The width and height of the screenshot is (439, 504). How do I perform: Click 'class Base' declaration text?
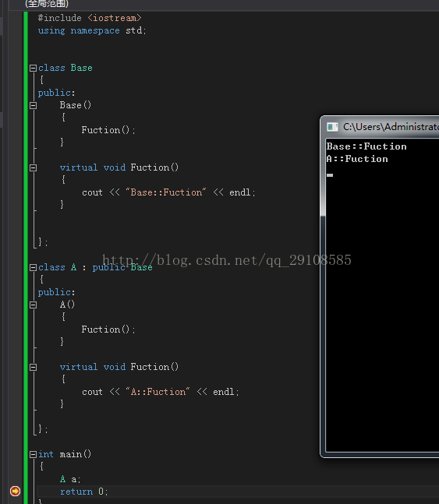pyautogui.click(x=65, y=68)
